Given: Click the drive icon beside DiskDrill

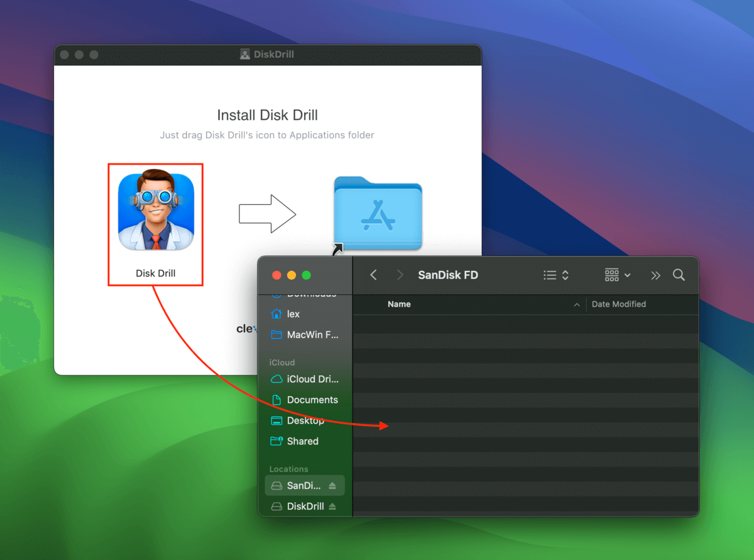Looking at the screenshot, I should (276, 507).
